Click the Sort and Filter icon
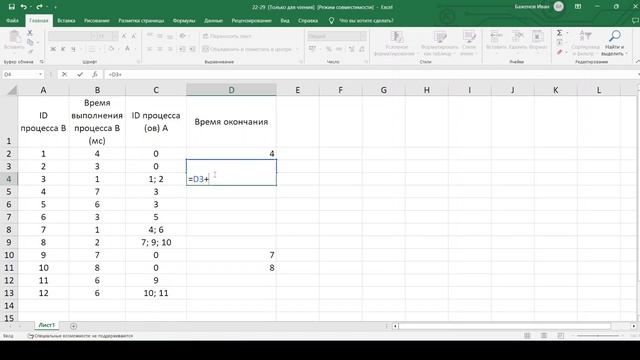 coord(585,37)
